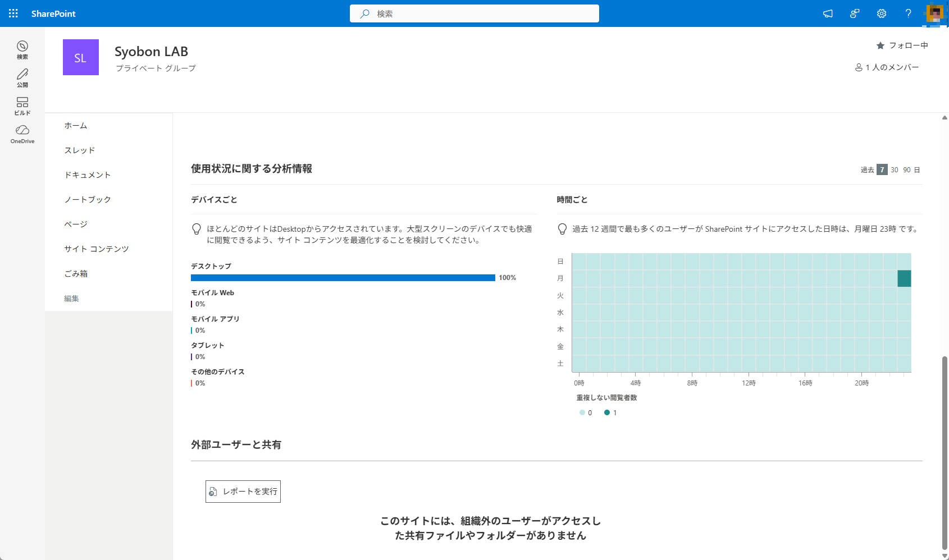This screenshot has height=560, width=949.
Task: Open the user account avatar
Action: pos(935,13)
